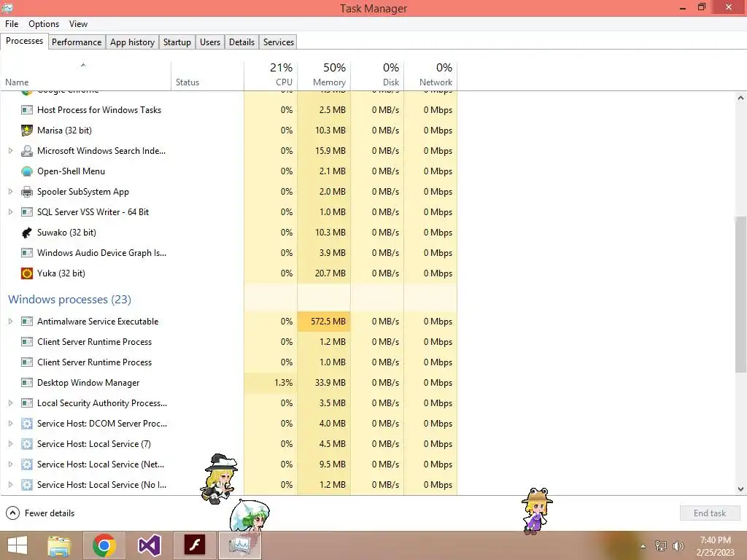
Task: Click the Spooler SubSystem App printer icon
Action: [x=27, y=192]
